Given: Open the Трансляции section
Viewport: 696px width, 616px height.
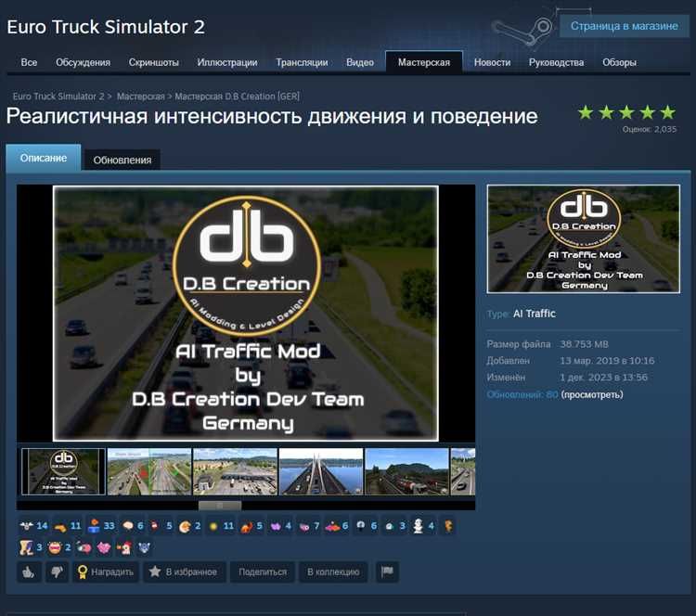Looking at the screenshot, I should click(302, 62).
